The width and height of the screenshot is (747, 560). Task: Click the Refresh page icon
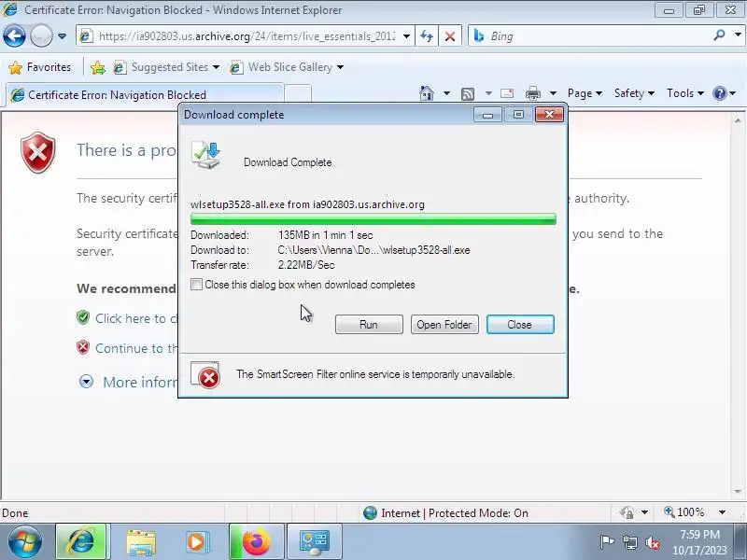(x=427, y=36)
